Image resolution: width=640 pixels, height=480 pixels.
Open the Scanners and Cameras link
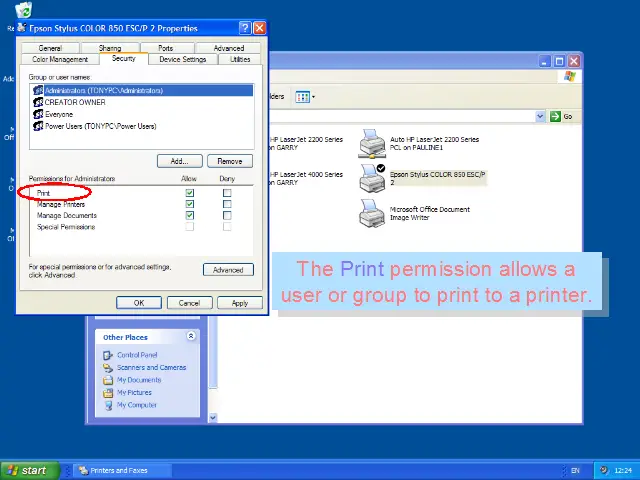(x=151, y=368)
